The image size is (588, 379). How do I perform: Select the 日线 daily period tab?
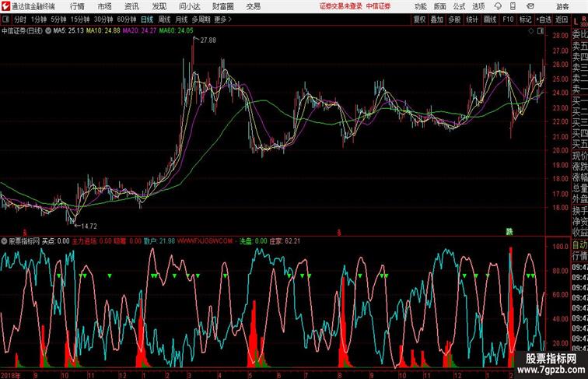[x=147, y=19]
